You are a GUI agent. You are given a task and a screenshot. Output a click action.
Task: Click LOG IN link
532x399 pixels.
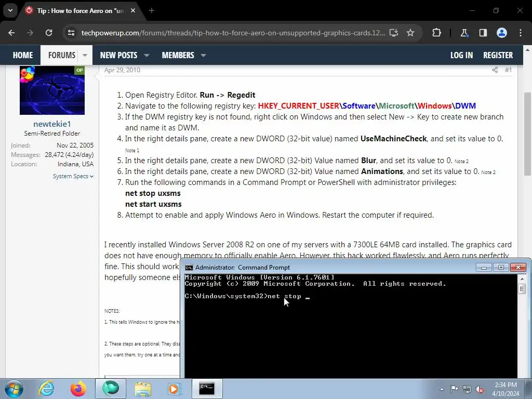click(x=461, y=55)
